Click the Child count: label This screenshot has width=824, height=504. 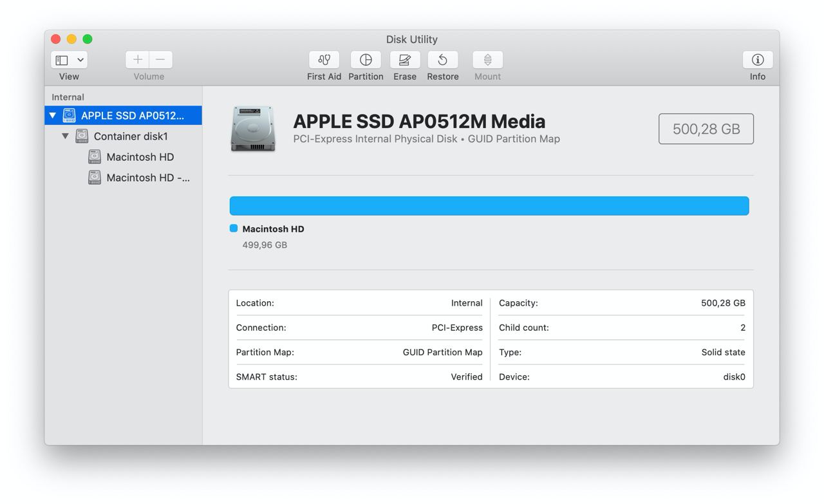point(524,328)
